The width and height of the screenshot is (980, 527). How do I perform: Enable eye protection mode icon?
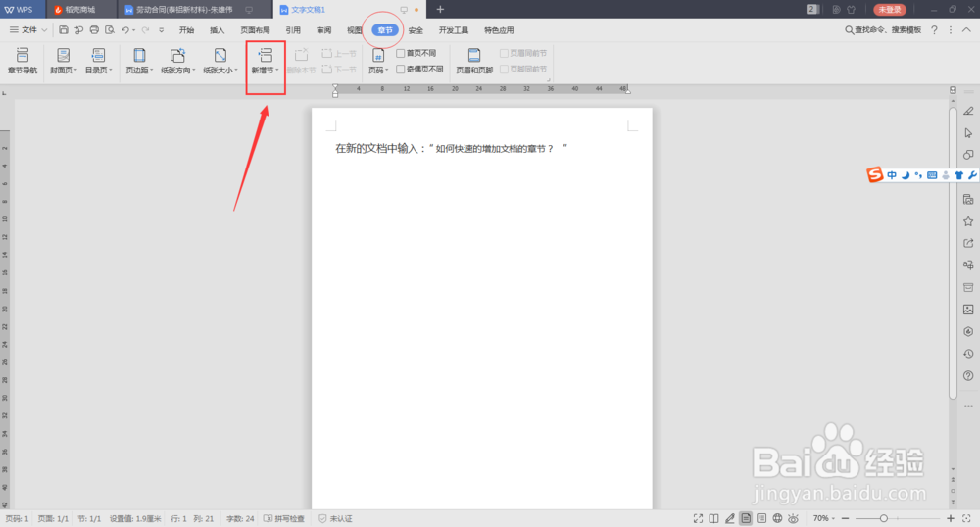pyautogui.click(x=793, y=519)
